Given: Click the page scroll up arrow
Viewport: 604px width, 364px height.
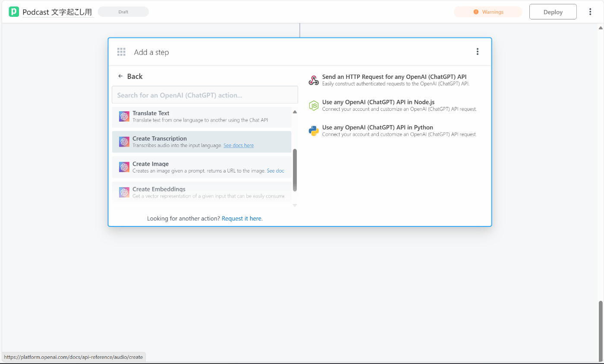Looking at the screenshot, I should tap(601, 28).
